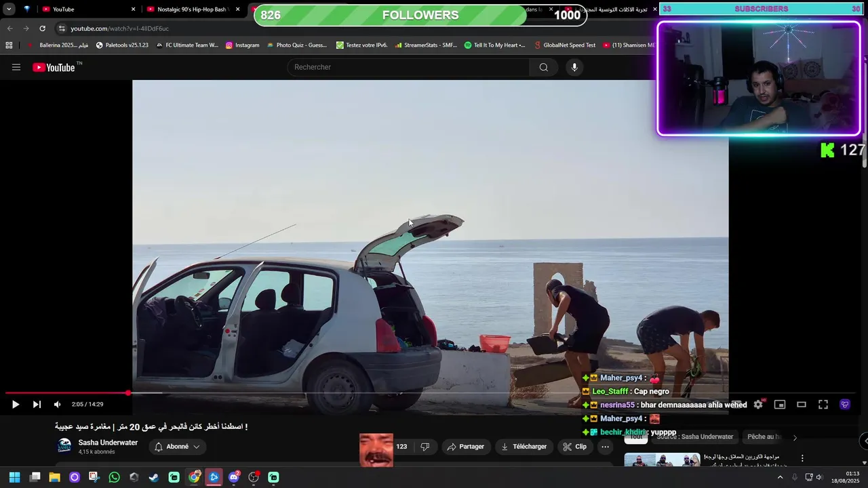This screenshot has width=868, height=488.
Task: Open the Tell It To My Heart bookmark
Action: click(x=494, y=45)
